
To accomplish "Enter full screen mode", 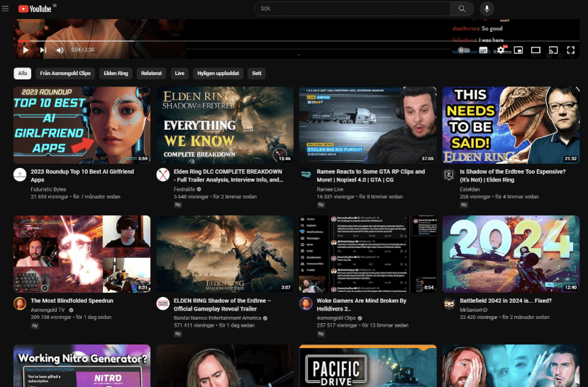I will 571,50.
